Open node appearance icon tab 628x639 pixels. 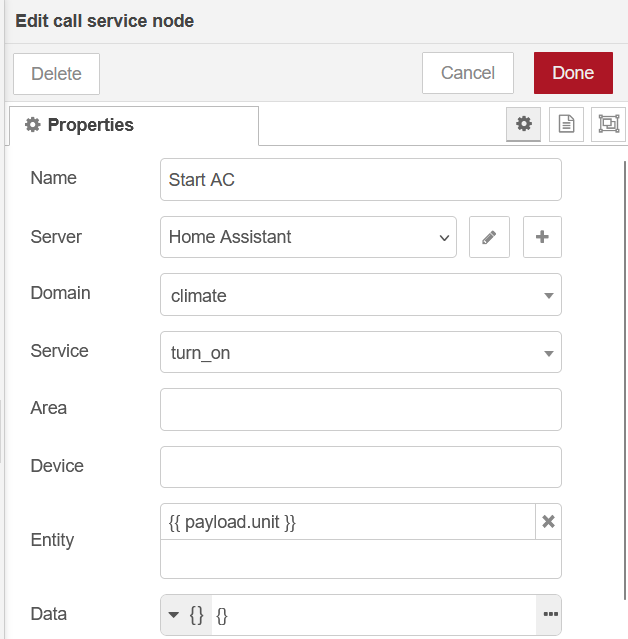click(x=608, y=124)
